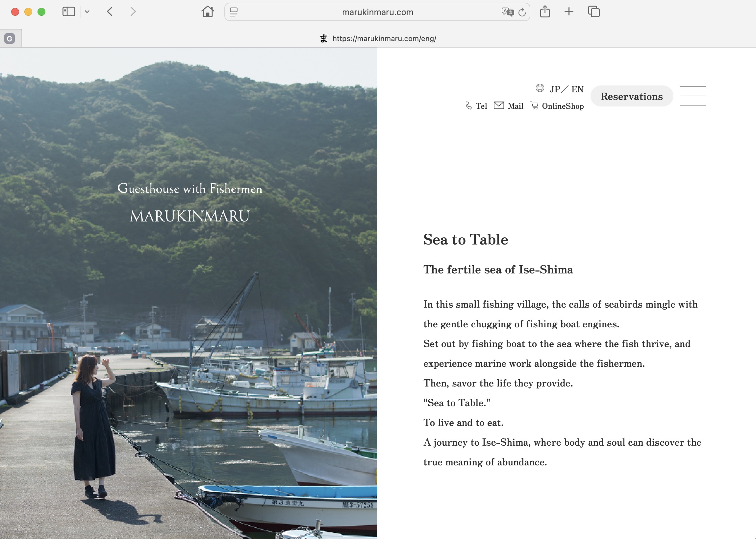Select the pinned G tab
The image size is (756, 539).
pyautogui.click(x=10, y=38)
